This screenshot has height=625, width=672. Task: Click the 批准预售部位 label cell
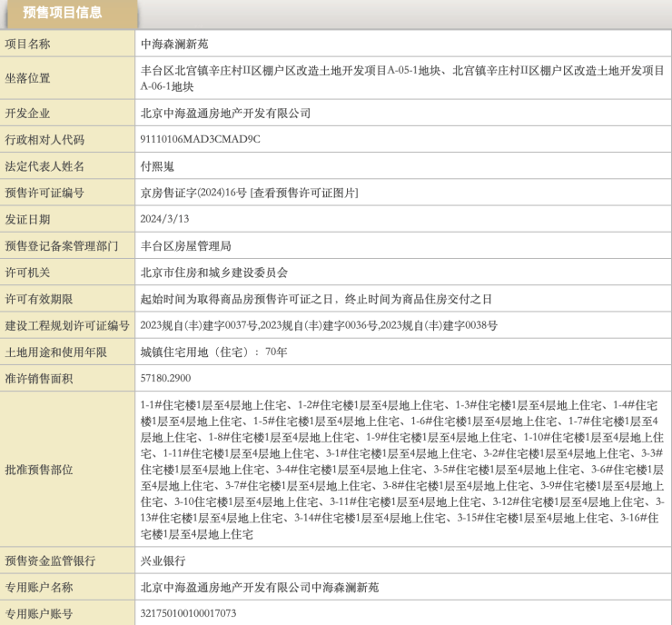pyautogui.click(x=39, y=470)
